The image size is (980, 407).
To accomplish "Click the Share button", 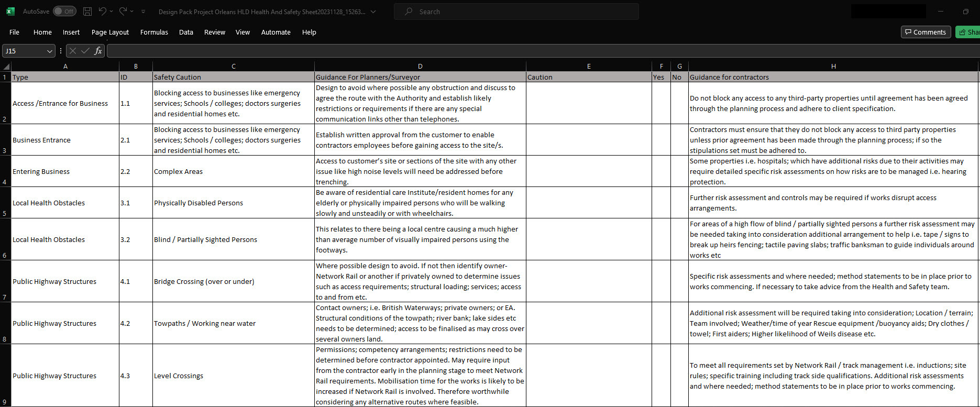I will [x=968, y=32].
